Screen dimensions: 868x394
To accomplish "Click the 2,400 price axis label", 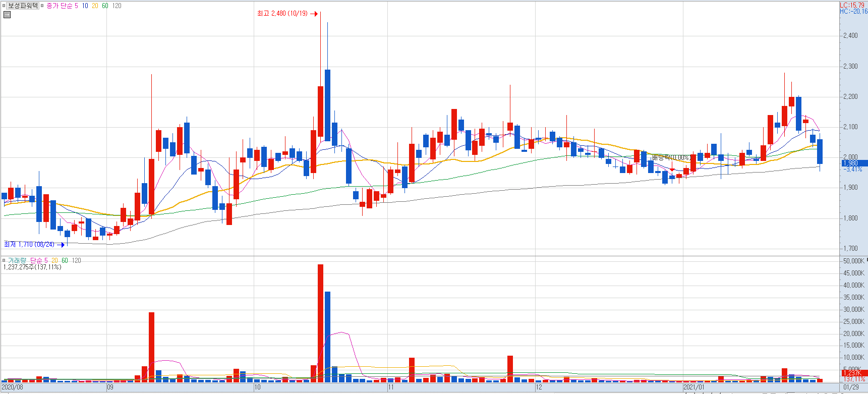I will click(850, 36).
